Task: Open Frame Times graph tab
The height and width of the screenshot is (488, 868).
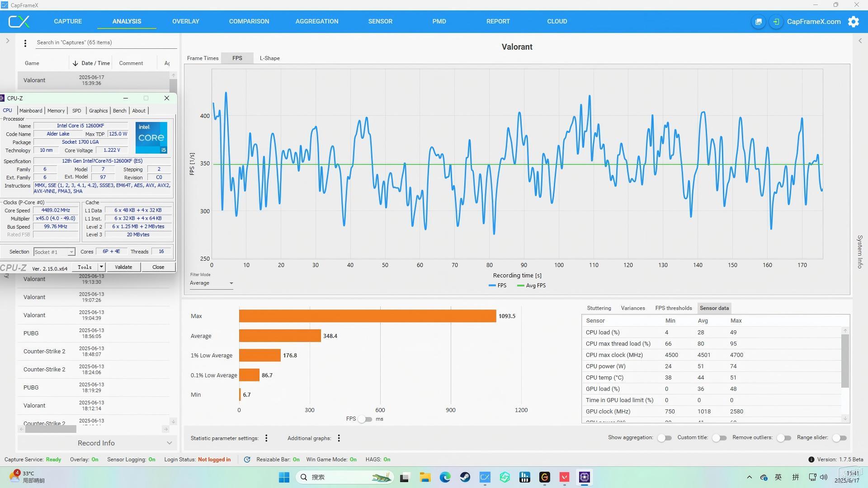Action: pos(203,58)
